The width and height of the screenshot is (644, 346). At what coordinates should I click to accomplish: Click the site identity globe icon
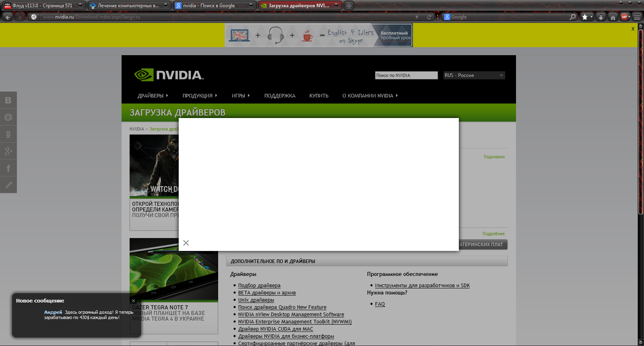point(34,17)
